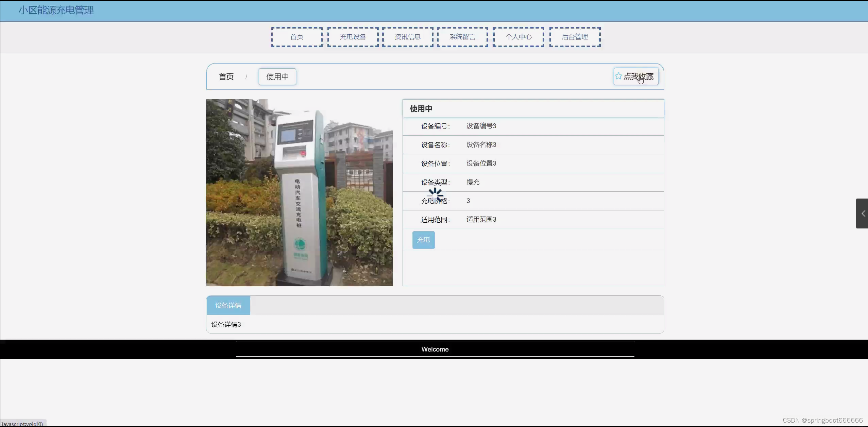Click the star favorite icon

pos(618,76)
